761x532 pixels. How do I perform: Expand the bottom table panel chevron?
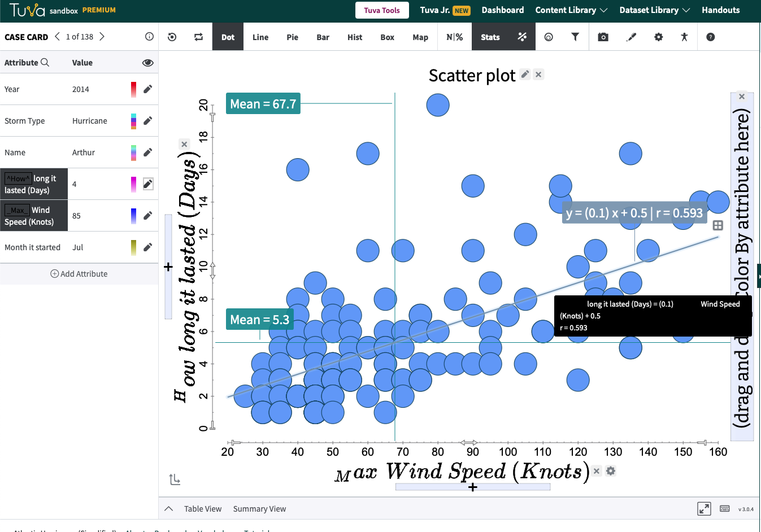tap(168, 509)
